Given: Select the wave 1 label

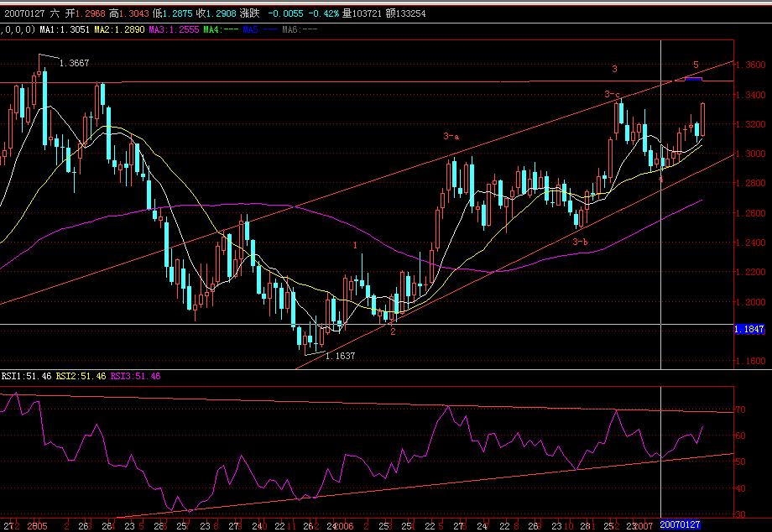Looking at the screenshot, I should [355, 245].
